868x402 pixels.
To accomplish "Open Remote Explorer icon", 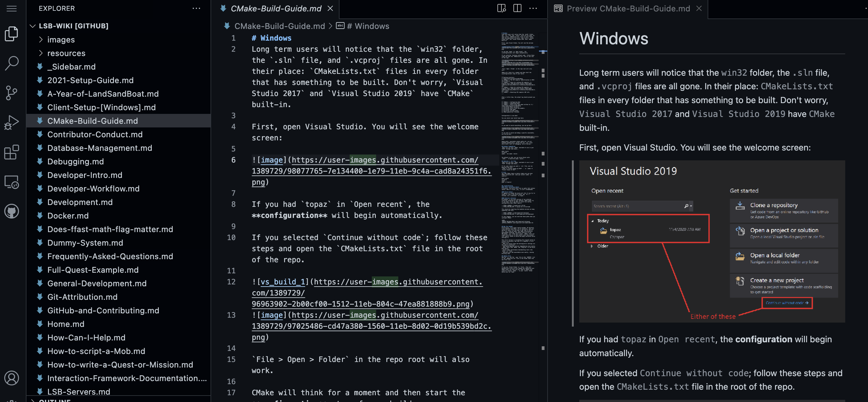I will point(11,182).
